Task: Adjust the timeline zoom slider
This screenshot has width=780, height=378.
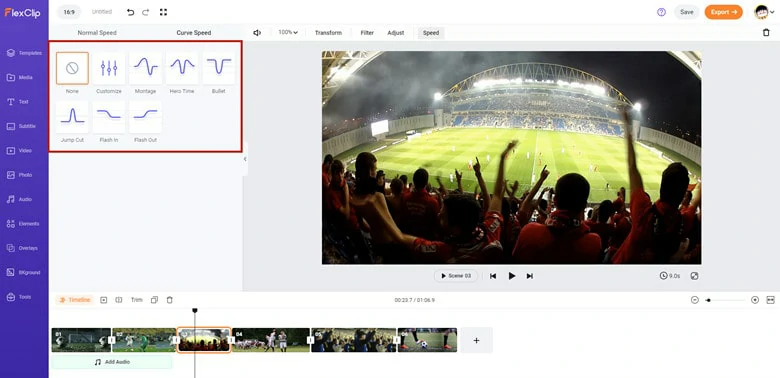Action: (725, 300)
